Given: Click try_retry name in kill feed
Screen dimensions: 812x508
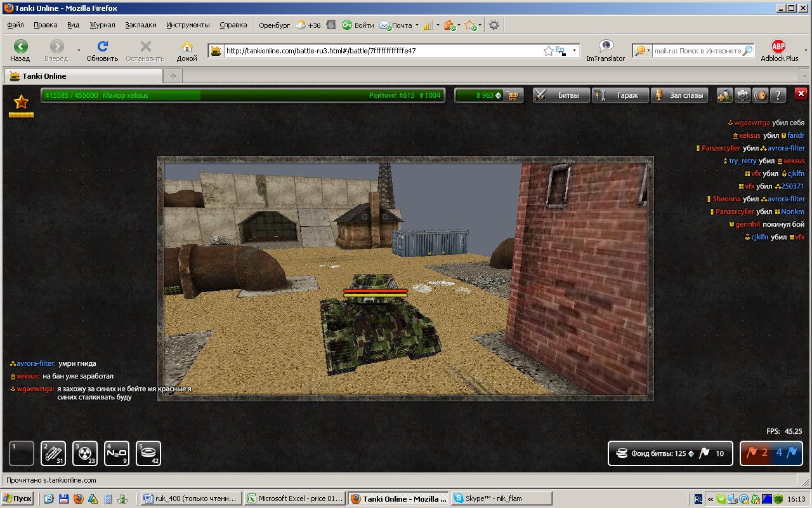Looking at the screenshot, I should tap(743, 161).
